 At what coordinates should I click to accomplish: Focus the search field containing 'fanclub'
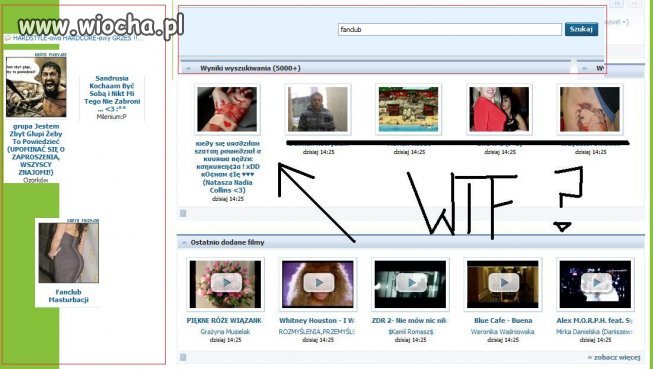[450, 29]
